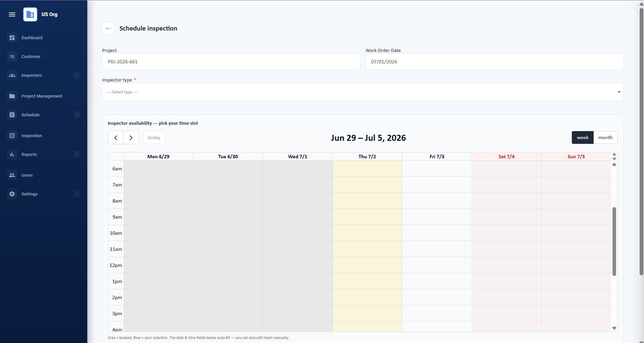Switch calendar to month view

pyautogui.click(x=605, y=137)
